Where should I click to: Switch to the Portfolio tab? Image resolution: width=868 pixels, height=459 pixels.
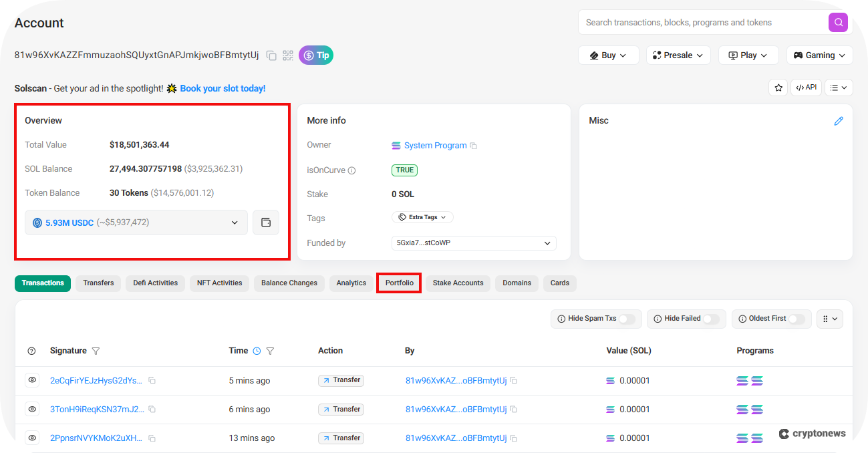pyautogui.click(x=399, y=283)
